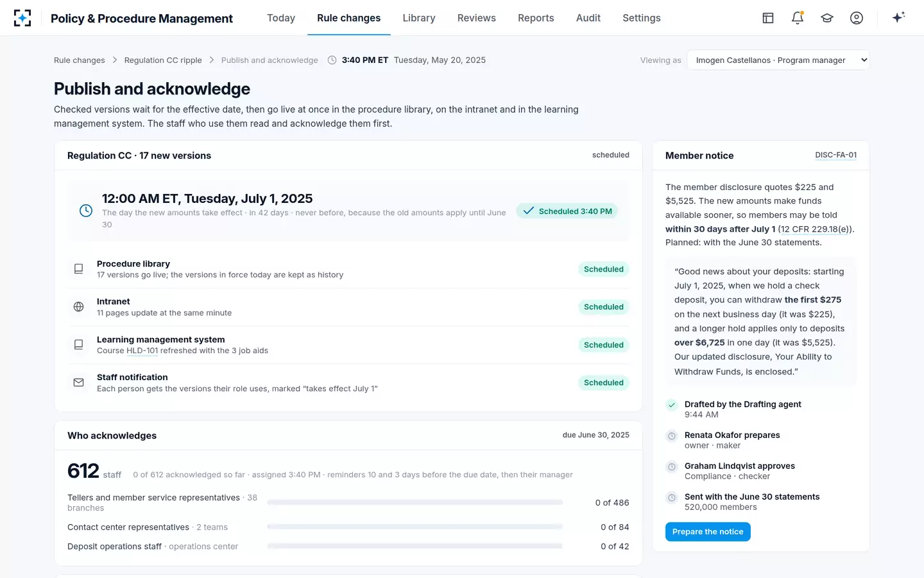924x578 pixels.
Task: Open the notifications bell
Action: [798, 18]
